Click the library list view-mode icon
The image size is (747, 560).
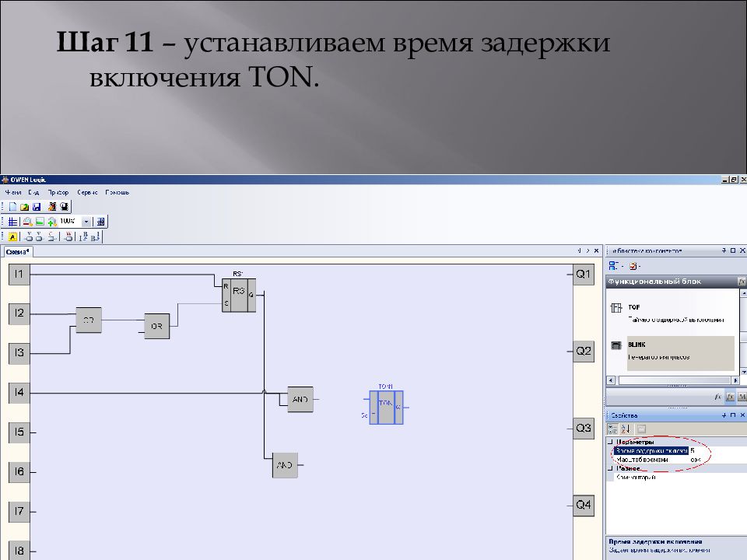[615, 266]
